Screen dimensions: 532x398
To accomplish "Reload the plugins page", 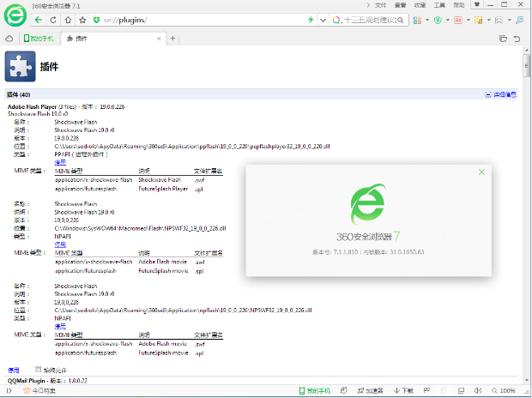I will 53,20.
